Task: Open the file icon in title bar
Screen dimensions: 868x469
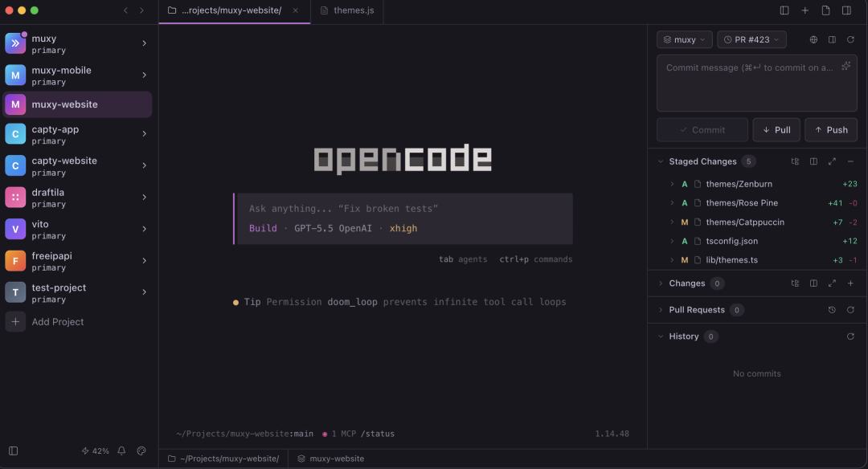Action: (x=825, y=10)
